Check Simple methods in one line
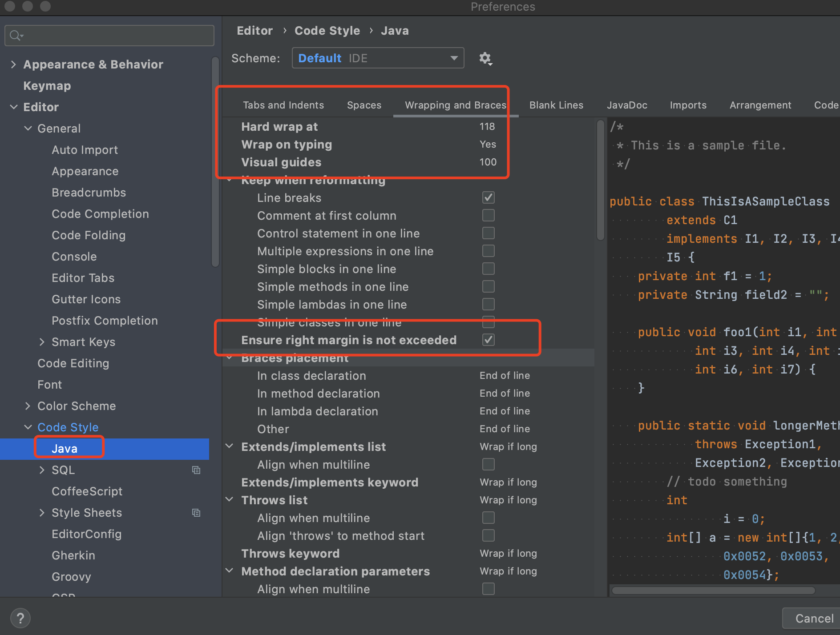The height and width of the screenshot is (635, 840). coord(489,286)
